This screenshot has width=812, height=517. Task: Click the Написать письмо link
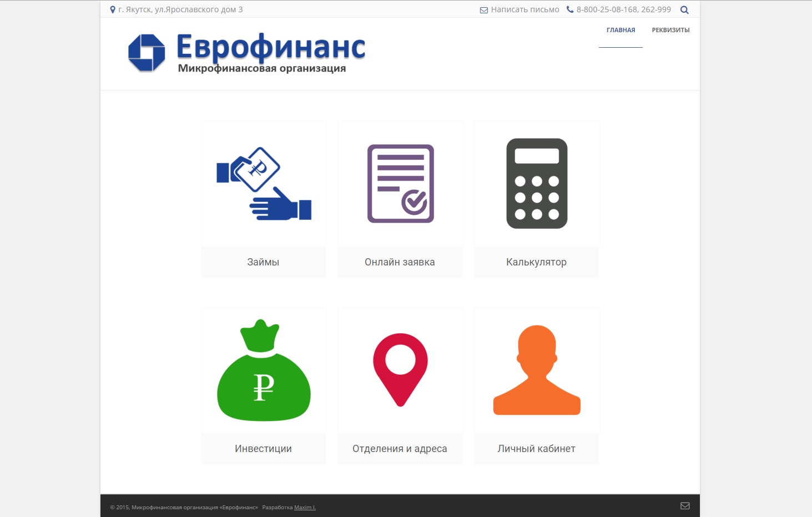click(x=525, y=9)
